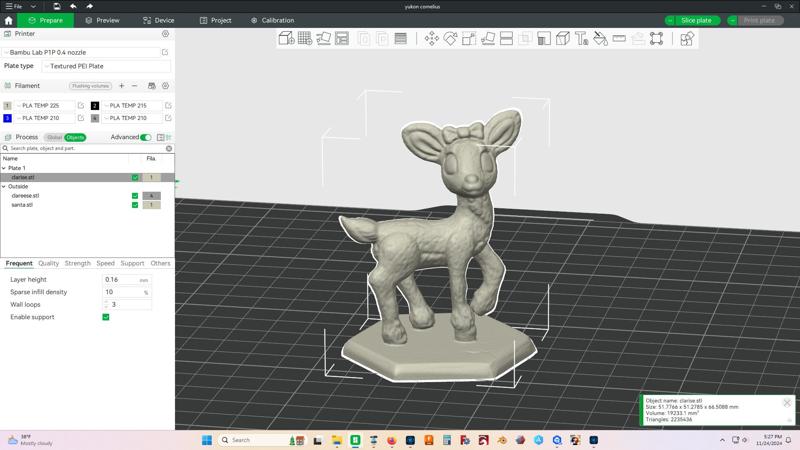The width and height of the screenshot is (800, 450).
Task: Open the Seam painting cube tool
Action: 563,38
